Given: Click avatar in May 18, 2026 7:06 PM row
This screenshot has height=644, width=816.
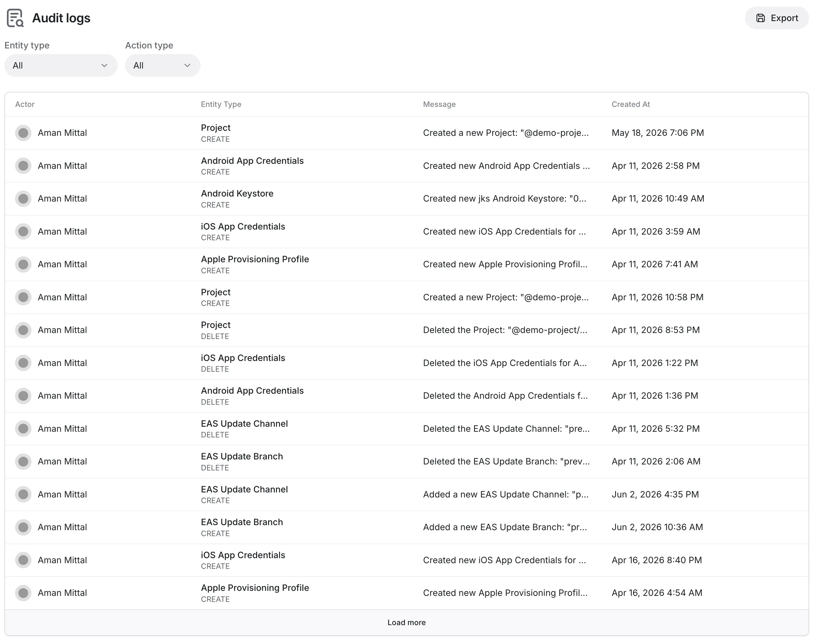Looking at the screenshot, I should pos(23,133).
